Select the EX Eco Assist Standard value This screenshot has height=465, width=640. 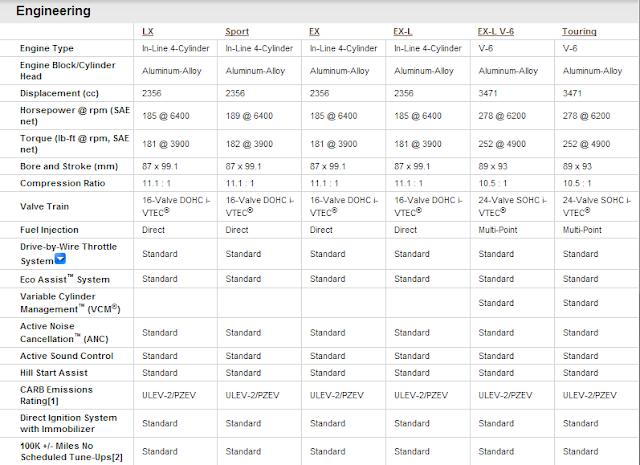pos(327,279)
